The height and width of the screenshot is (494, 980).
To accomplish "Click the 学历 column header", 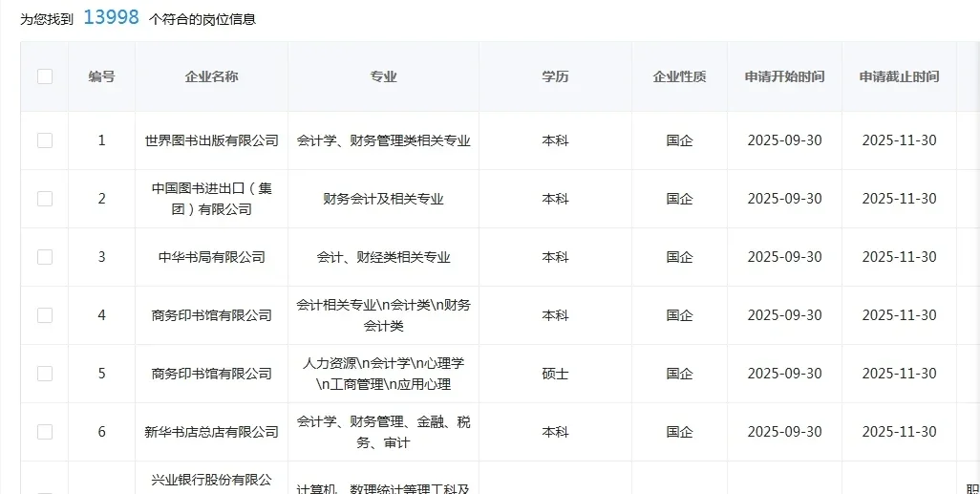I will click(555, 76).
